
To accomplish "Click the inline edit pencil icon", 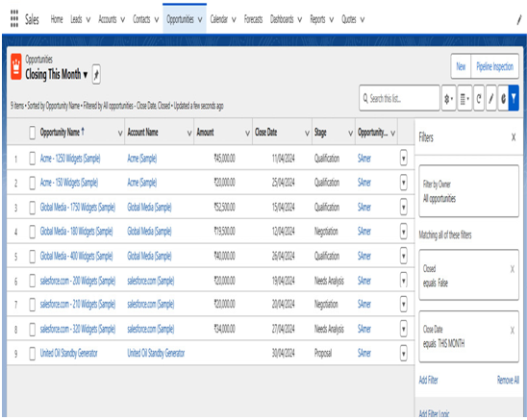I will tap(491, 98).
